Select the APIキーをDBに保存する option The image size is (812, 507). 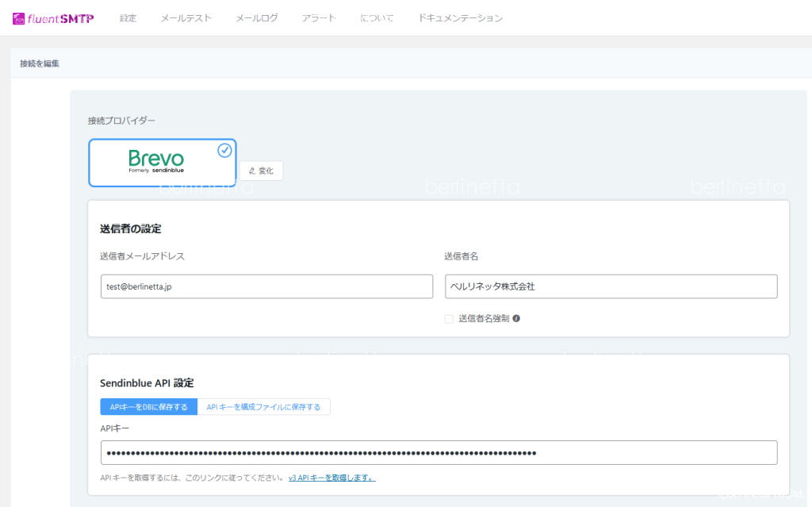[148, 407]
